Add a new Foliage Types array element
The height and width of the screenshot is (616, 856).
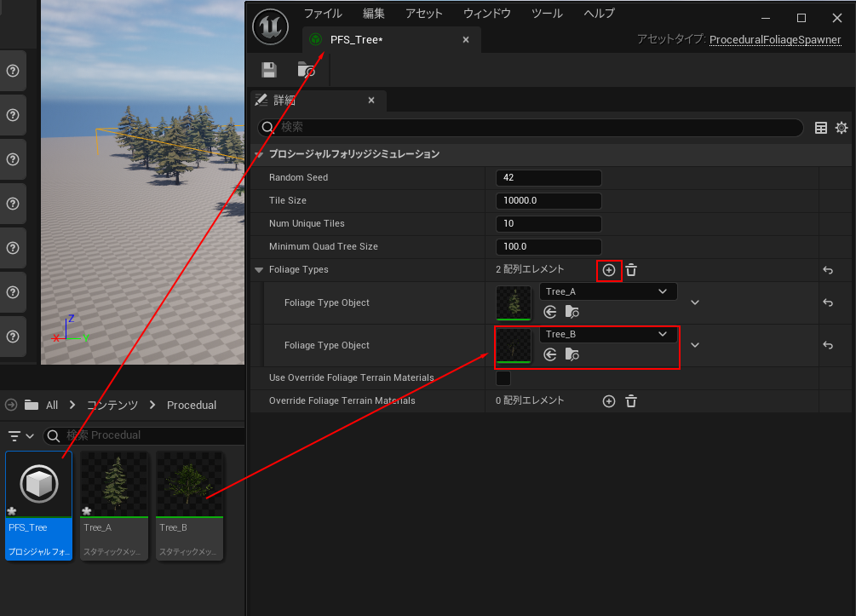point(609,270)
